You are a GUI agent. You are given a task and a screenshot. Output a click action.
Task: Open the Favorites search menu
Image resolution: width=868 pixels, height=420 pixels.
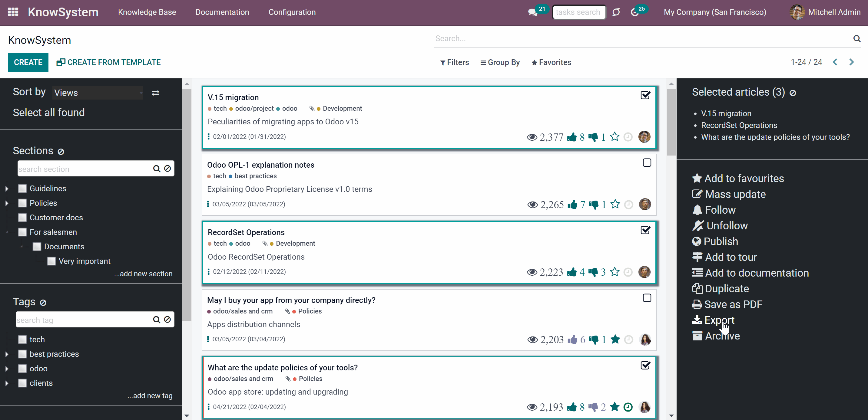pyautogui.click(x=551, y=63)
